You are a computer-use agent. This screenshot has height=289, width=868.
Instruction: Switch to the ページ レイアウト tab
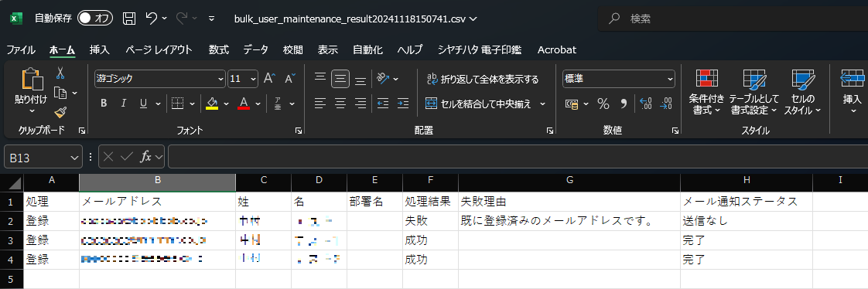tap(159, 49)
